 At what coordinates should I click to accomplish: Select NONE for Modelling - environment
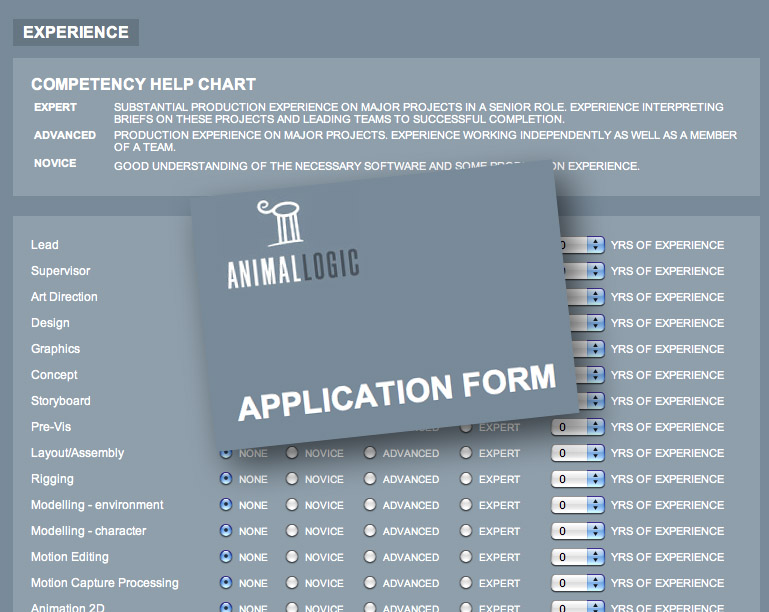[x=226, y=505]
